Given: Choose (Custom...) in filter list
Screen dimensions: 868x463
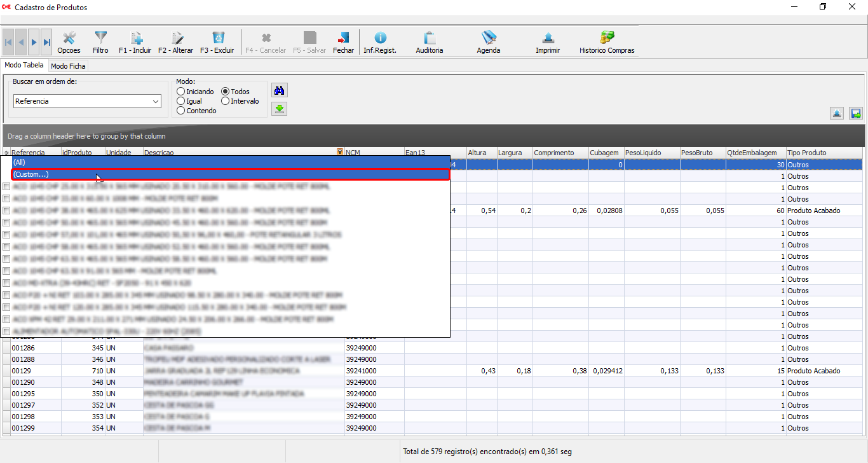Looking at the screenshot, I should pyautogui.click(x=230, y=174).
